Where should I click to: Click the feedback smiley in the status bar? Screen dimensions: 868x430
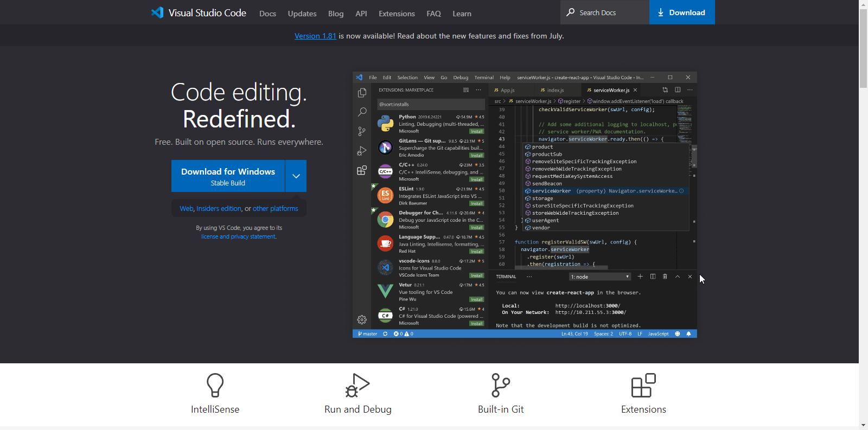point(677,334)
